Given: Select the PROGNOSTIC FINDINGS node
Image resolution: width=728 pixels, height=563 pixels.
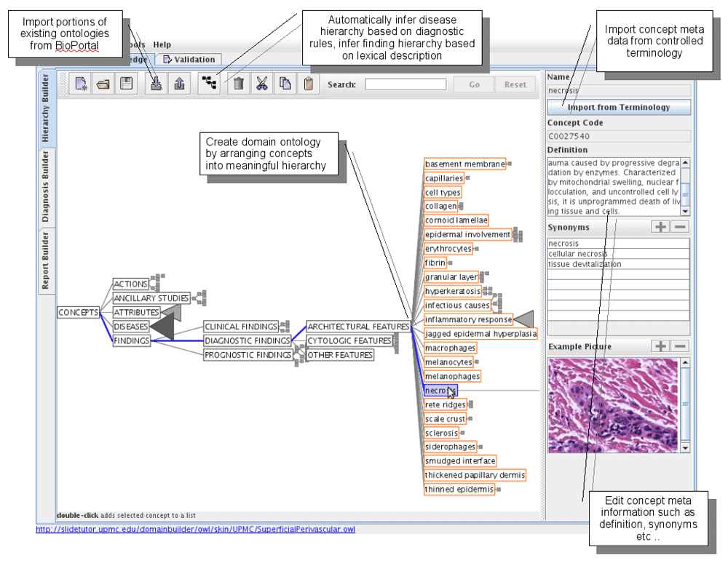Looking at the screenshot, I should [248, 355].
